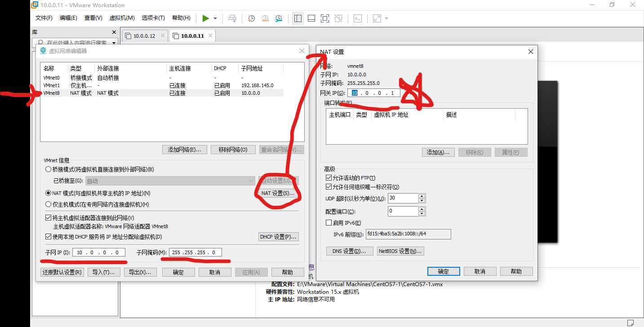Viewport: 644px width, 327px height.
Task: Toggle the thumbnail bar view icon
Action: tap(311, 18)
